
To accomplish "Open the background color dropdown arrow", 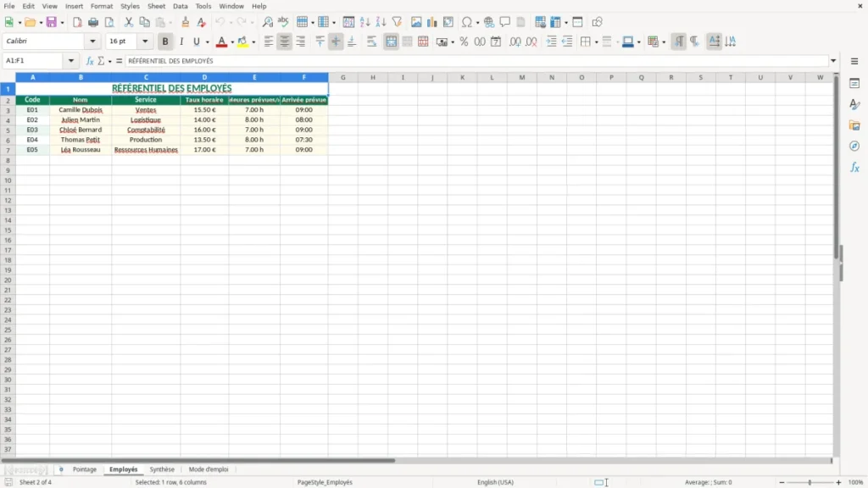I will tap(253, 42).
